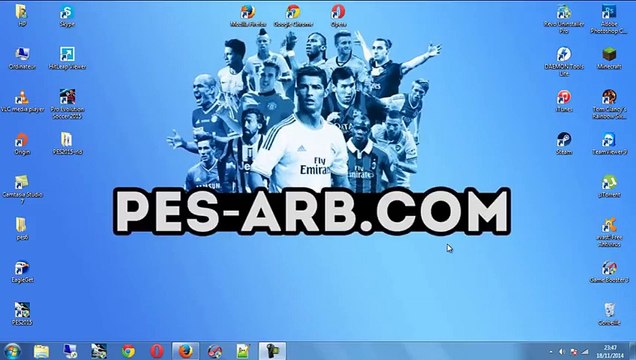Viewport: 636px width, 360px height.
Task: Select the Origin desktop shortcut
Action: pos(22,144)
